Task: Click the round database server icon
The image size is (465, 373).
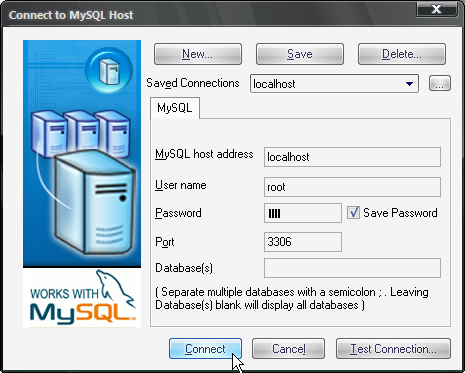Action: click(x=109, y=70)
